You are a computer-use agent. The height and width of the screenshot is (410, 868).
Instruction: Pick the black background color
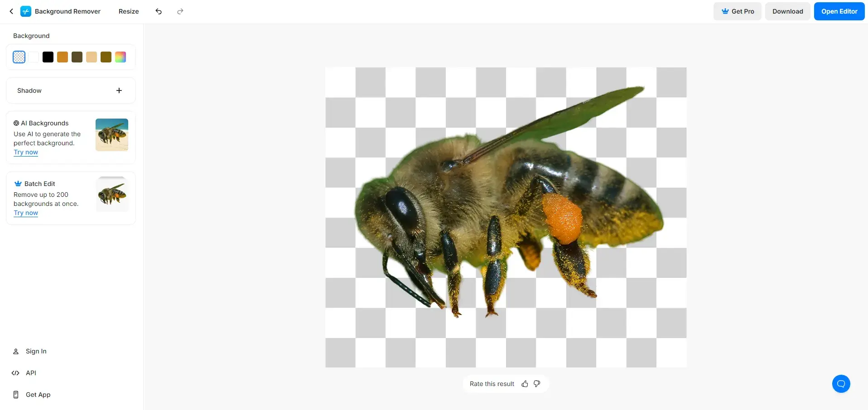48,57
